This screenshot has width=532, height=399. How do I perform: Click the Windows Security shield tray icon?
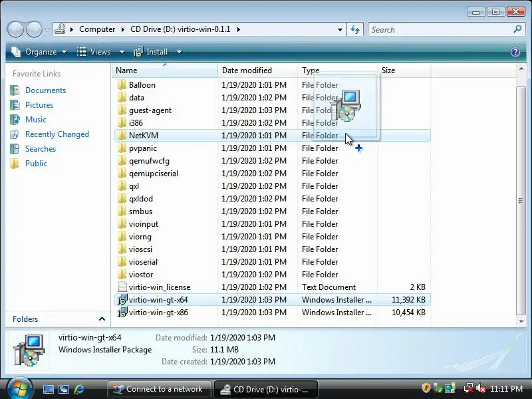pyautogui.click(x=426, y=388)
